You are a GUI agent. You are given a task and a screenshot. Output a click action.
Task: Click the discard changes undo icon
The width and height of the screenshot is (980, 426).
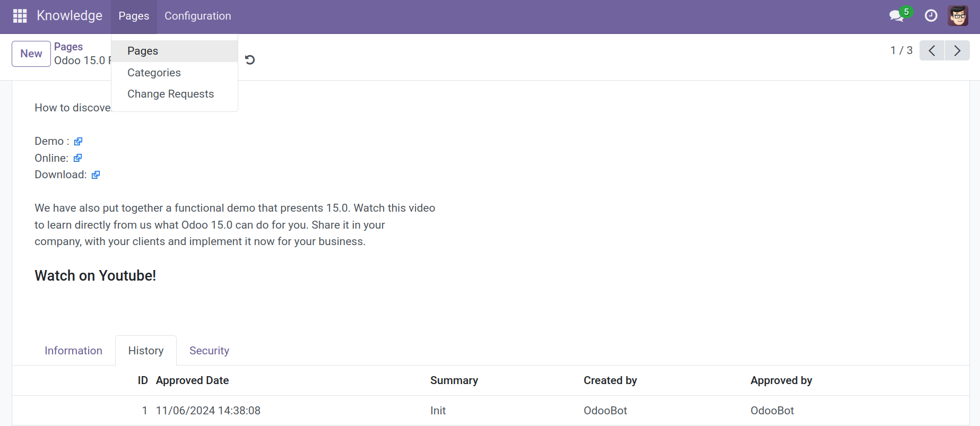(x=250, y=60)
